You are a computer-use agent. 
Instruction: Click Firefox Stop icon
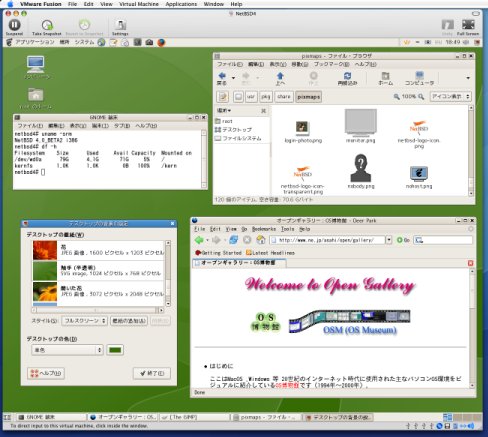click(247, 240)
